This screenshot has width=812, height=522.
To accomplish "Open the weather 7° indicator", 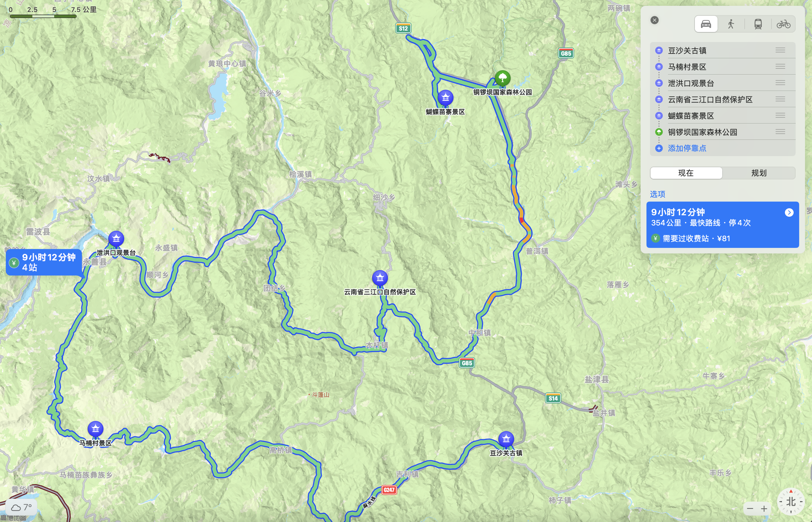I will [x=21, y=507].
